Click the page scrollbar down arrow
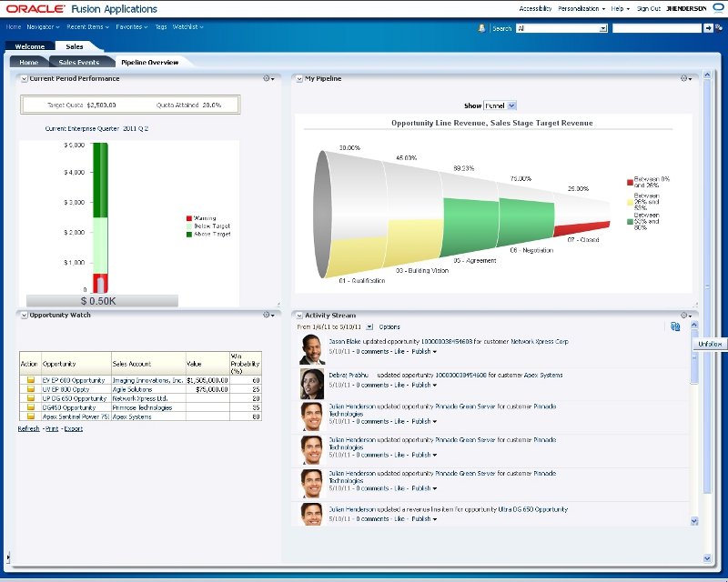Image resolution: width=728 pixels, height=582 pixels. [707, 558]
